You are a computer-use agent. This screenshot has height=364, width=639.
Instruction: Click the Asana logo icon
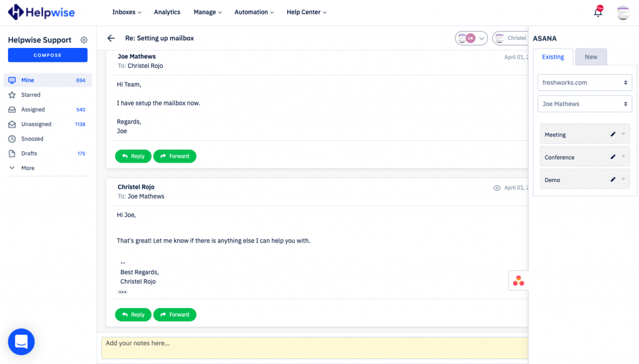518,281
